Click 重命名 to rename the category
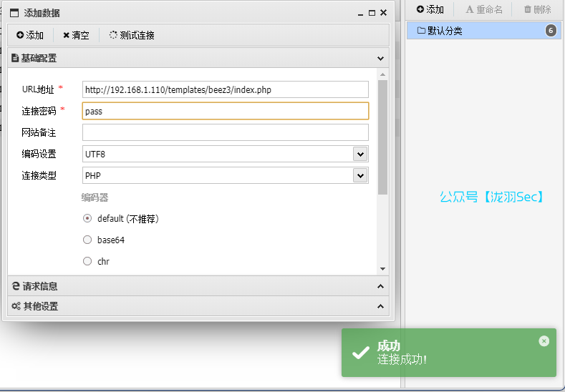The image size is (565, 392). [x=484, y=9]
